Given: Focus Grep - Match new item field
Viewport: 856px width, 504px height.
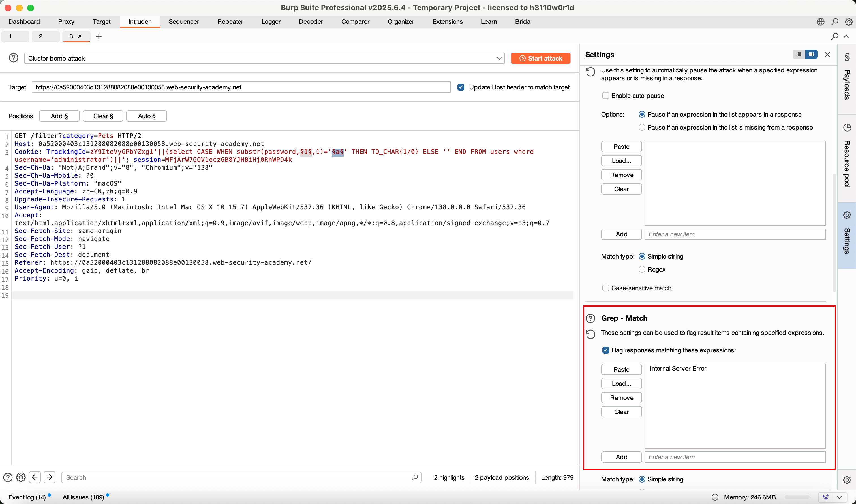Looking at the screenshot, I should tap(735, 457).
